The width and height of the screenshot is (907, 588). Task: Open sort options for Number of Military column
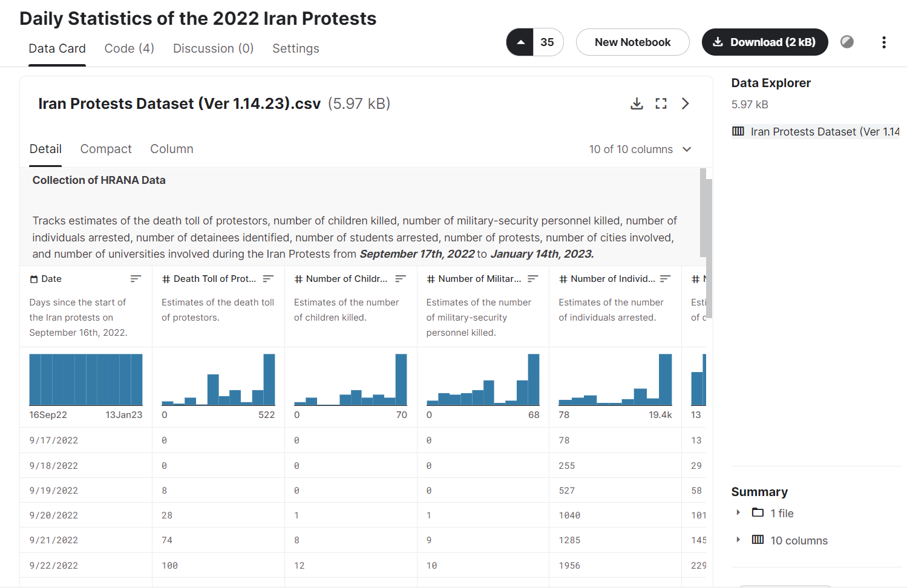click(533, 279)
